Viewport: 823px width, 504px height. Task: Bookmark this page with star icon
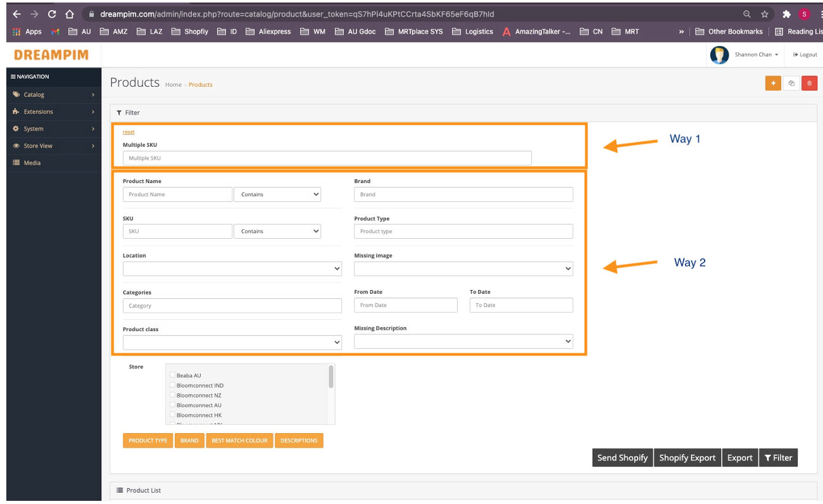coord(765,14)
